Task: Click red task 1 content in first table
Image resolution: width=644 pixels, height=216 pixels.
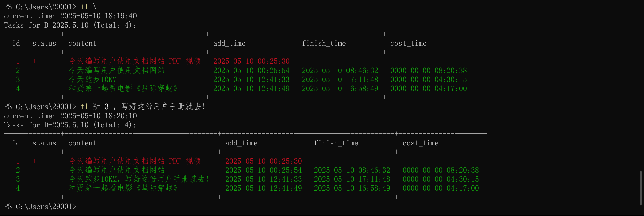Action: pos(135,61)
